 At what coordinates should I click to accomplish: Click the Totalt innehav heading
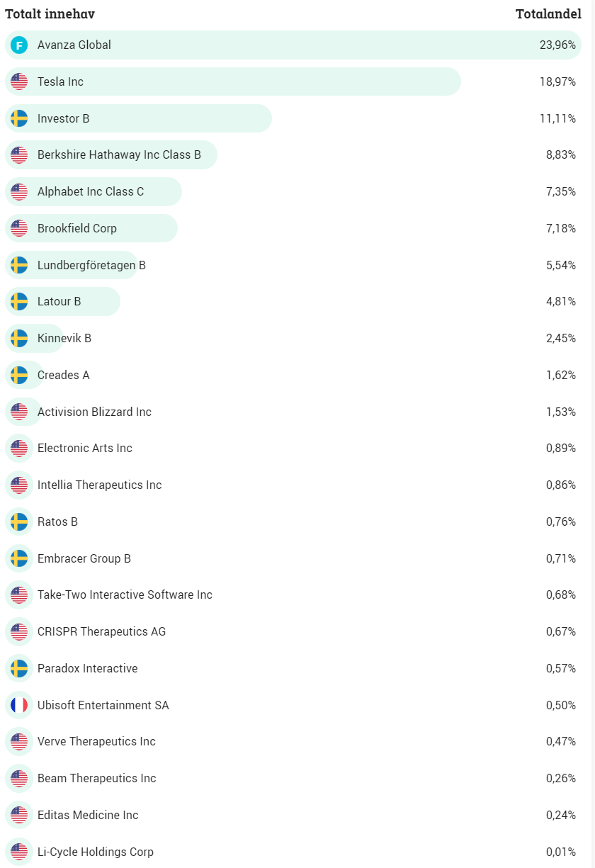[50, 14]
